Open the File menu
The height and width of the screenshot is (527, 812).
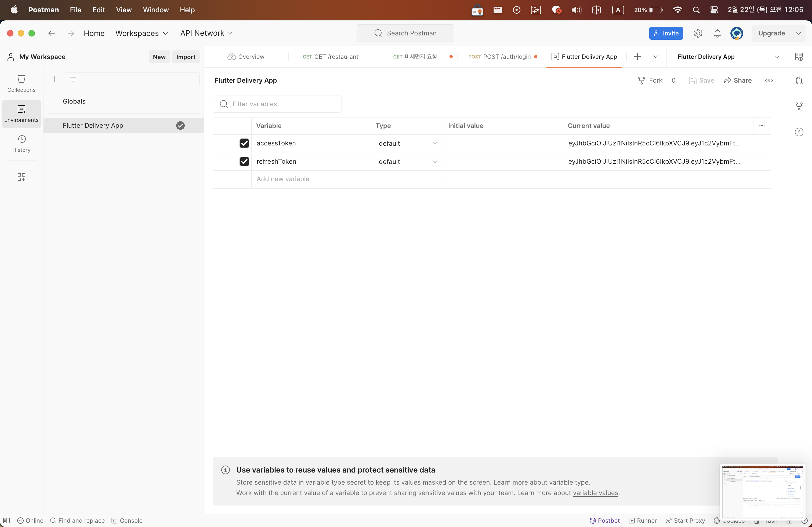(75, 10)
